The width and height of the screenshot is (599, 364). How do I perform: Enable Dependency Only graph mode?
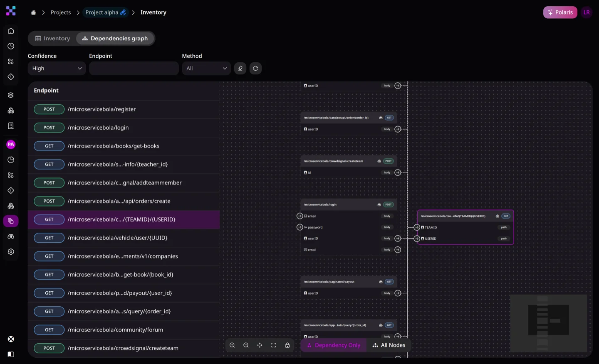pyautogui.click(x=333, y=345)
